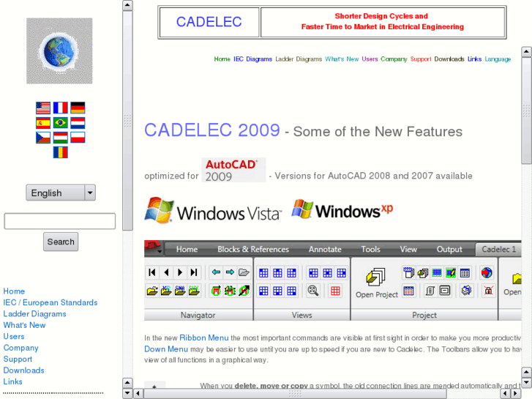
Task: Click Navigator first-page icon
Action: 152,272
